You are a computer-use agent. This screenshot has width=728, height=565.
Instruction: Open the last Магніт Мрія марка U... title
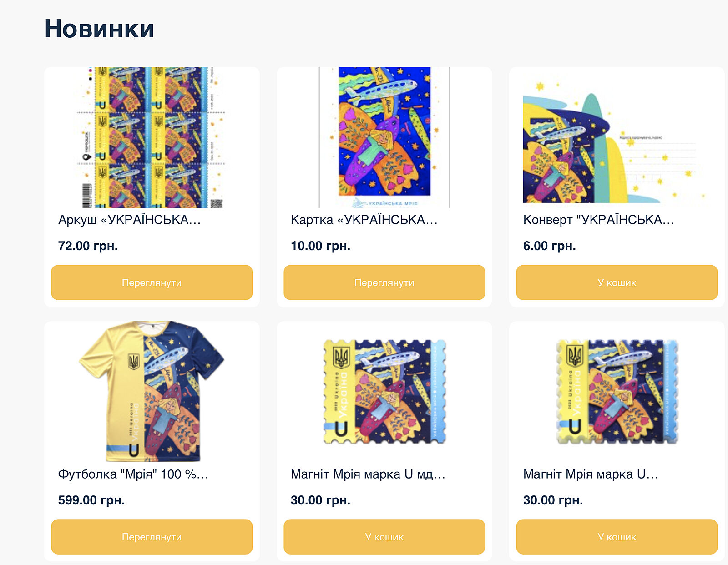591,474
